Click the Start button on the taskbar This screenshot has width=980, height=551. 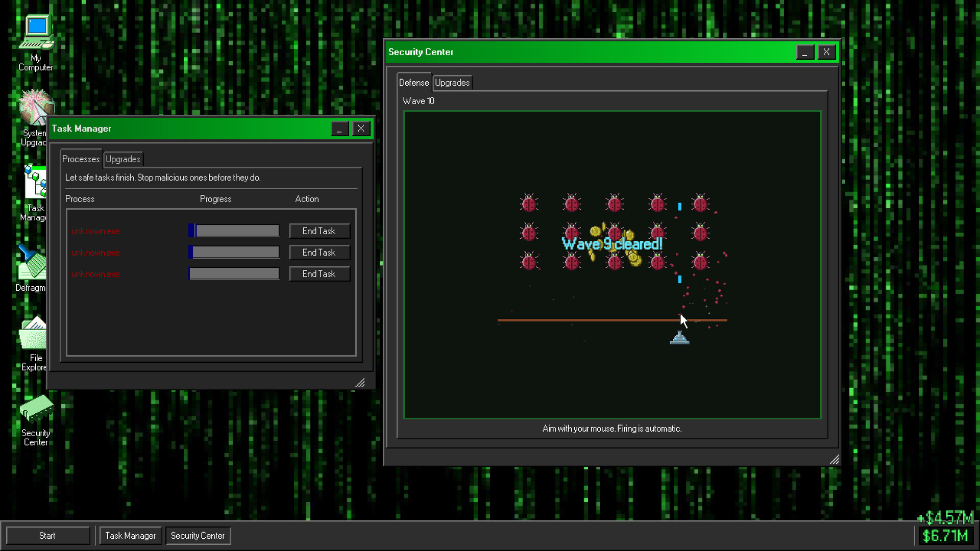point(47,536)
